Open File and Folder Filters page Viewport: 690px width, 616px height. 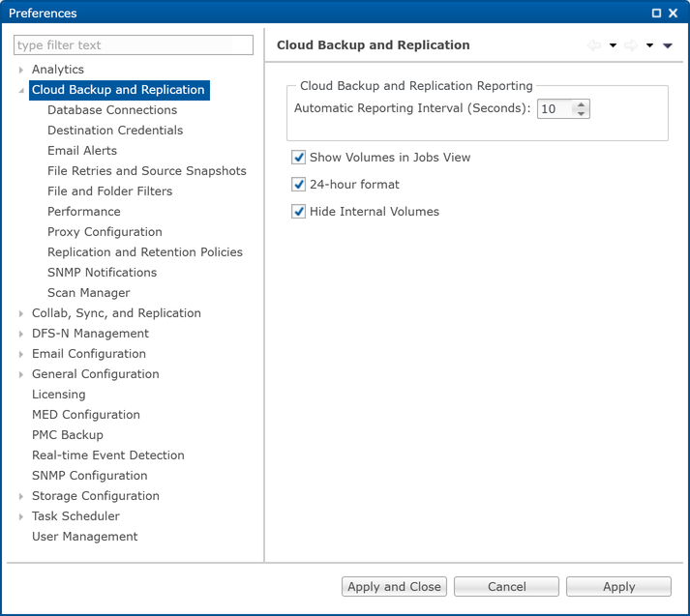pos(110,191)
